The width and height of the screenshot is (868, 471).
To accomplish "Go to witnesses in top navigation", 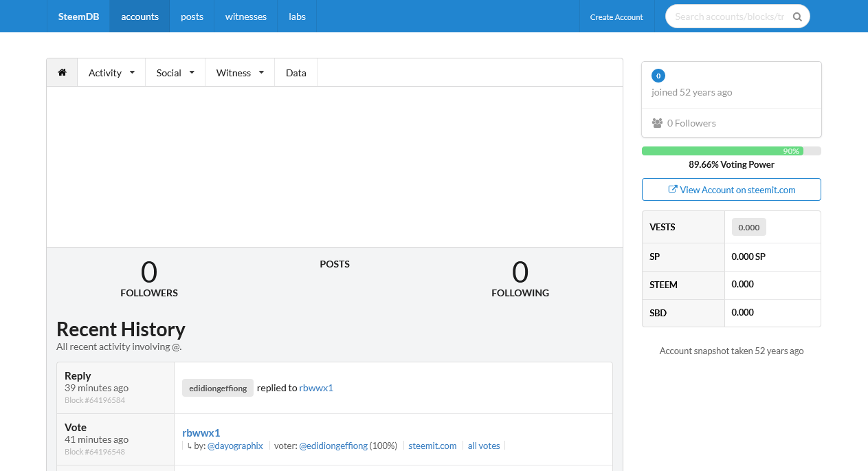I will pos(245,17).
